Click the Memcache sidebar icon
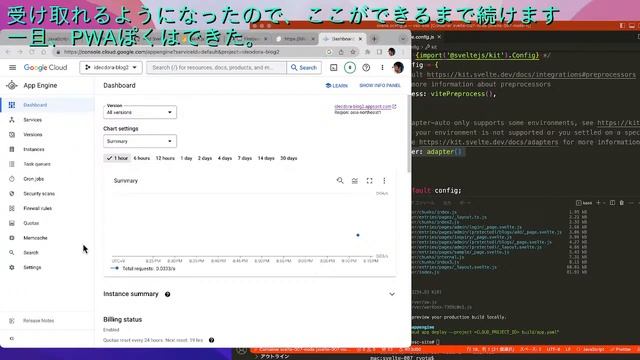640x360 pixels. (12, 238)
